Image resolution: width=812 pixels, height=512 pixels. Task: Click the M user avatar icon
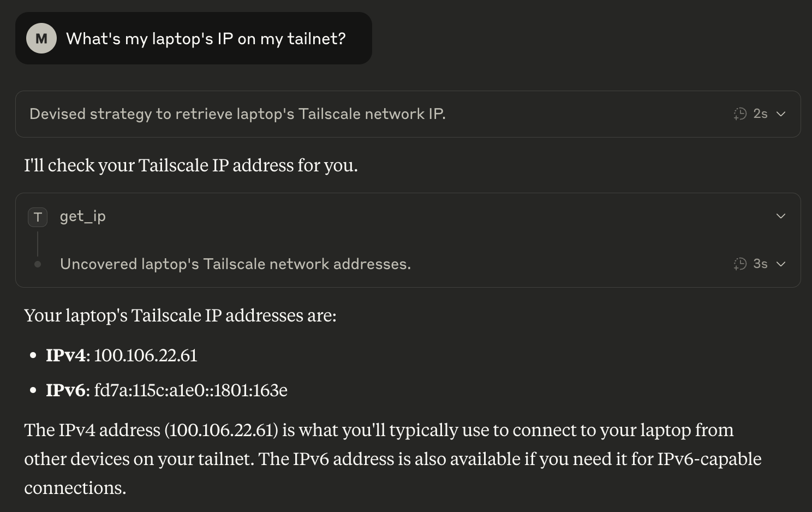(x=41, y=38)
